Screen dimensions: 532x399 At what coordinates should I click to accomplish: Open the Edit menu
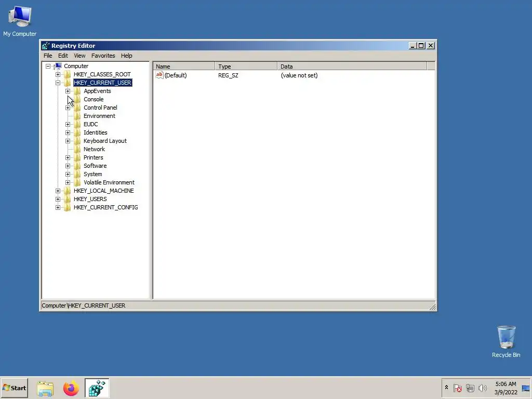pyautogui.click(x=63, y=56)
